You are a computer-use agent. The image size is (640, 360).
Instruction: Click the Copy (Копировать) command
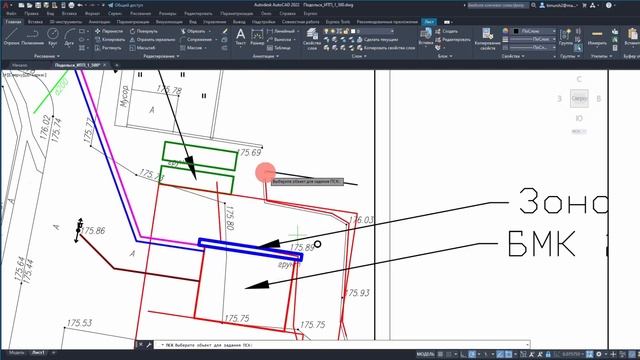[109, 40]
